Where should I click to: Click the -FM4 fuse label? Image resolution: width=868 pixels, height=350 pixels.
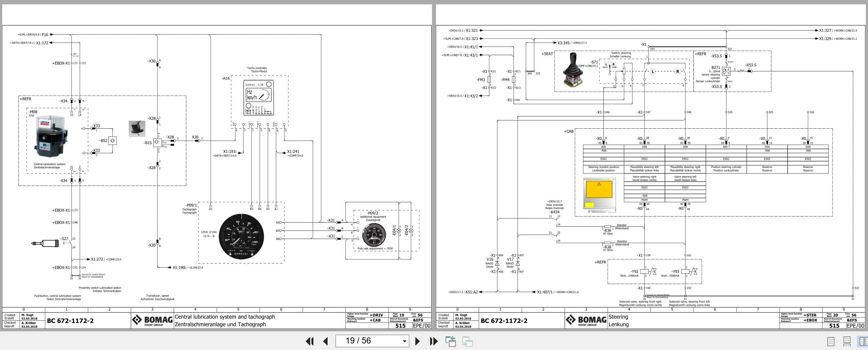(x=505, y=80)
